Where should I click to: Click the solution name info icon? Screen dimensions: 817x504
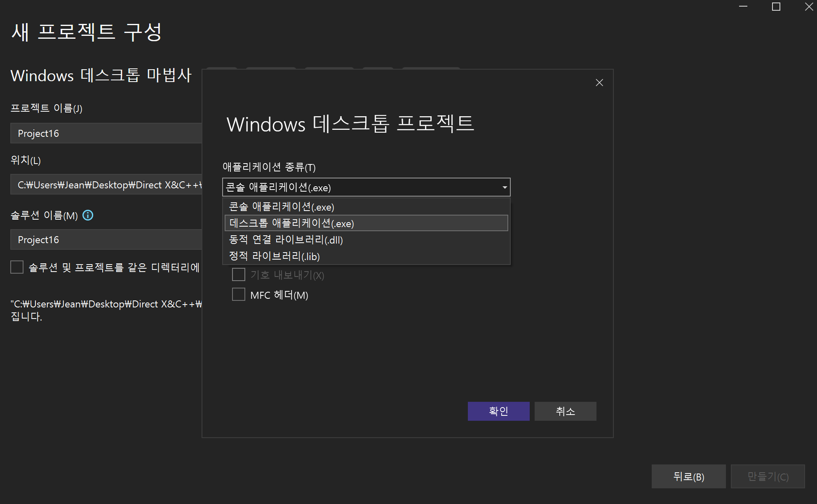click(x=88, y=215)
